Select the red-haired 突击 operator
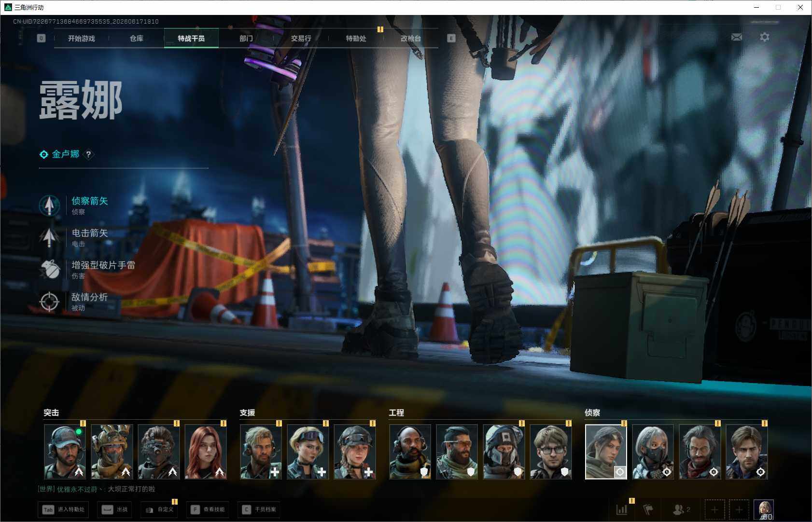Image resolution: width=812 pixels, height=522 pixels. tap(206, 452)
